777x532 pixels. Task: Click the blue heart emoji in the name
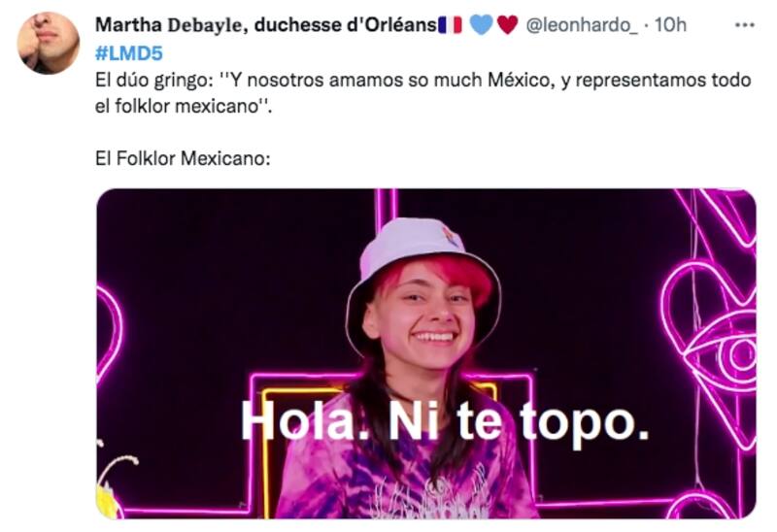pos(481,25)
